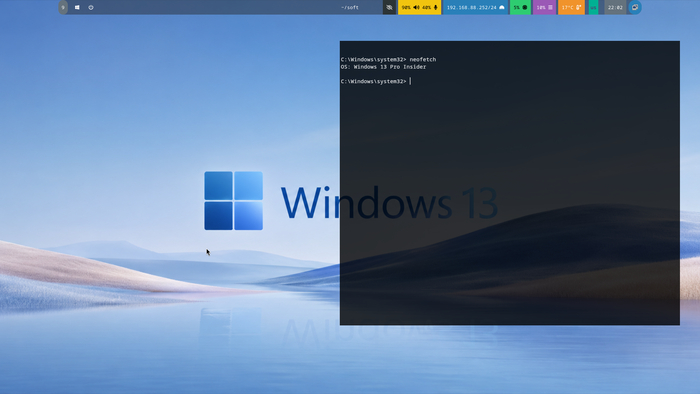Select workspace 9 indicator in bar
The height and width of the screenshot is (394, 700).
[x=63, y=8]
